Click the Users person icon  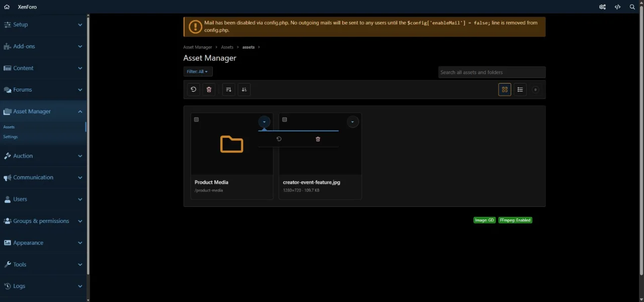(8, 199)
